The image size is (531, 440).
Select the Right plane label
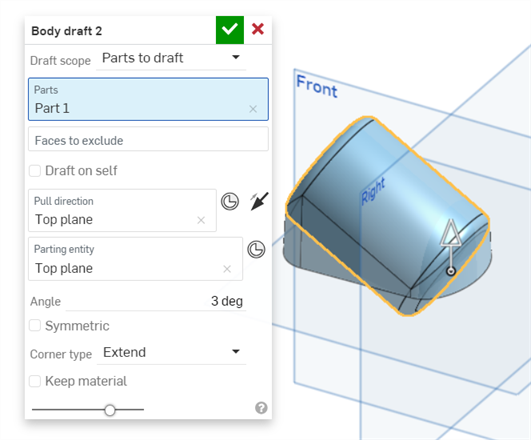(x=373, y=191)
